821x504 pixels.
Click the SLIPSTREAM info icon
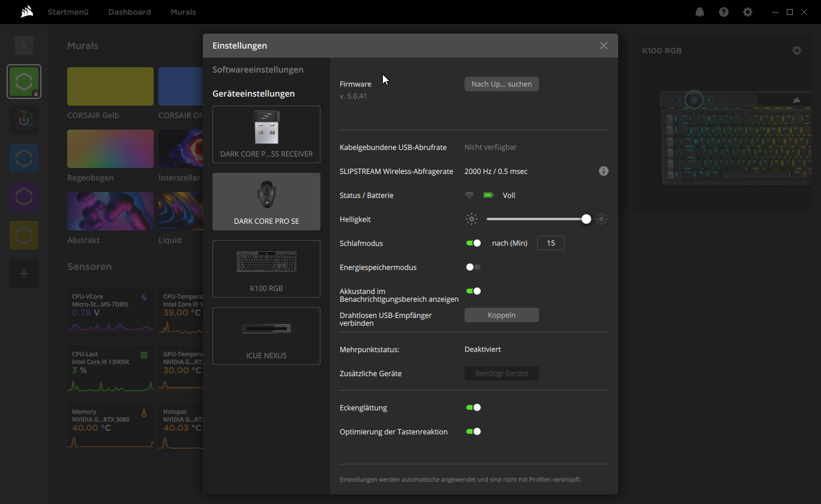tap(604, 171)
